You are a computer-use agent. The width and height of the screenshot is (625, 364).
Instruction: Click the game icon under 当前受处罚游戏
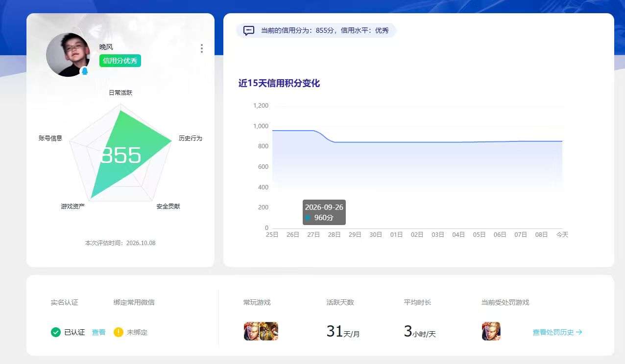click(491, 331)
